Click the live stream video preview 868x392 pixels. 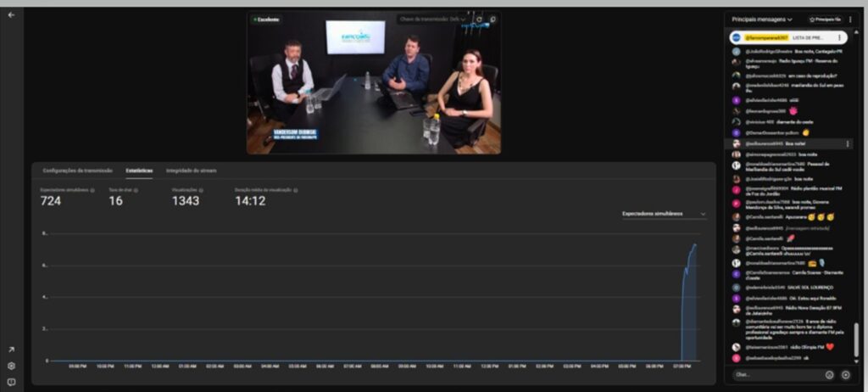(x=373, y=85)
